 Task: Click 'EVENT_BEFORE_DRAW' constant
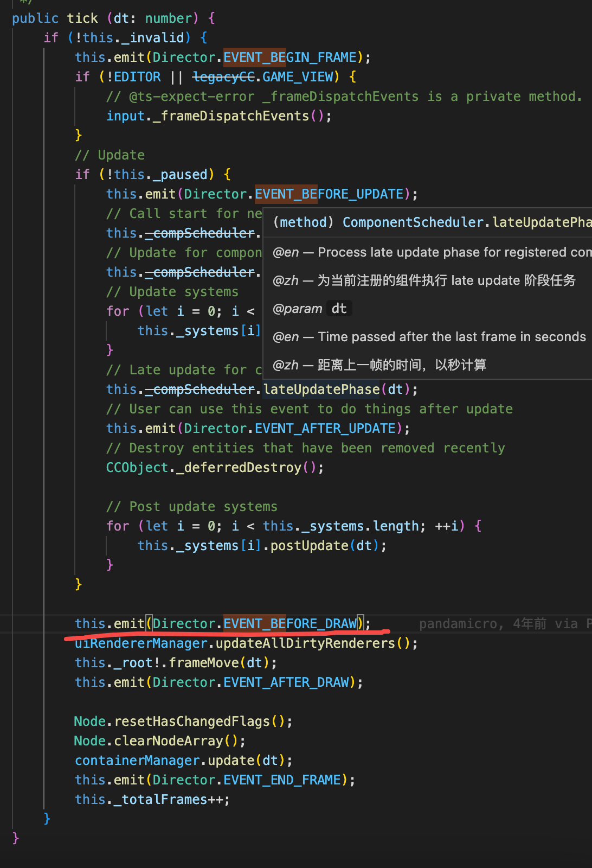[290, 624]
